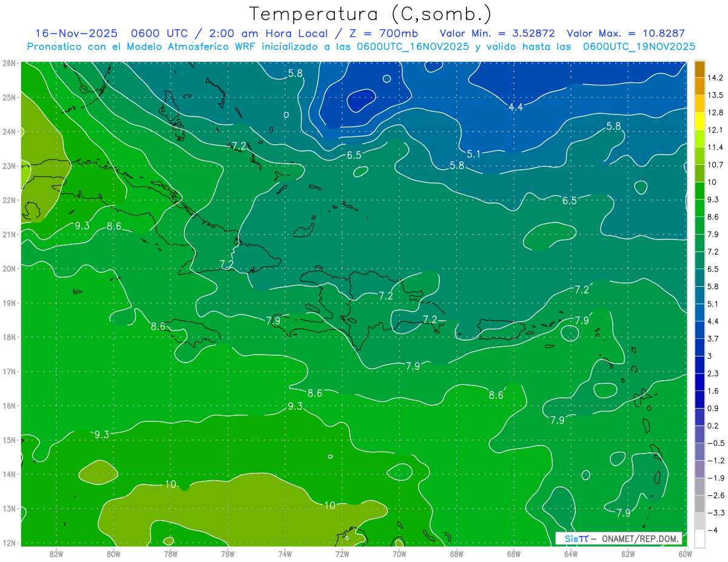Click the "66W" longitude axis label

[514, 554]
